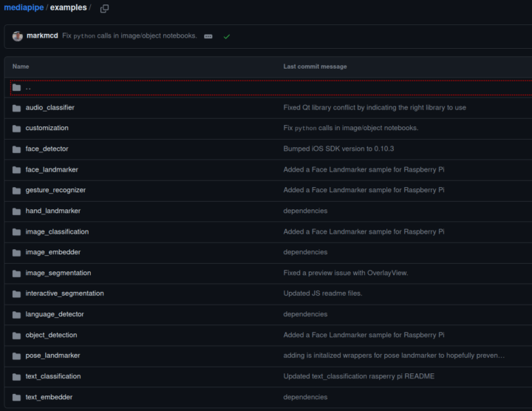
Task: Click the interactive_segmentation folder icon
Action: (16, 294)
